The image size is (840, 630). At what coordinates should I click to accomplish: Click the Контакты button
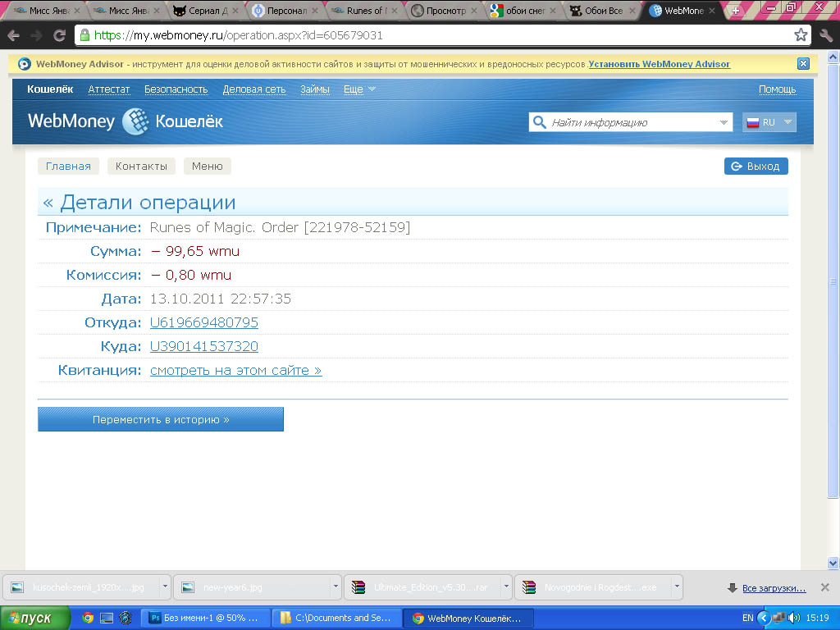141,166
